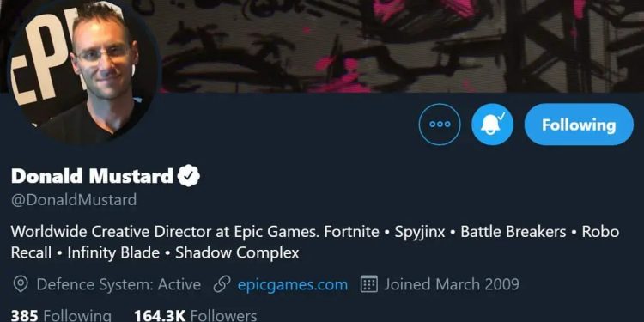This screenshot has width=644, height=322.
Task: Click the Joined March 2009 text
Action: [x=452, y=284]
